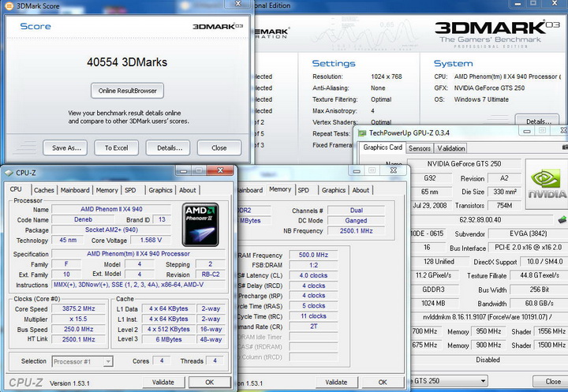Click GPU-Z BIOS version 62.92.89.00.40
568x392 pixels.
[483, 220]
